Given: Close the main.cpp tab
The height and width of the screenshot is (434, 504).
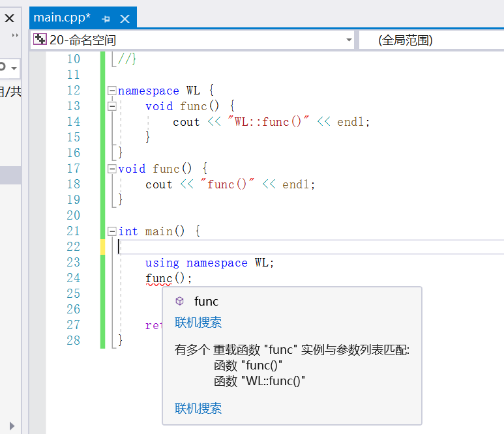Looking at the screenshot, I should 125,19.
